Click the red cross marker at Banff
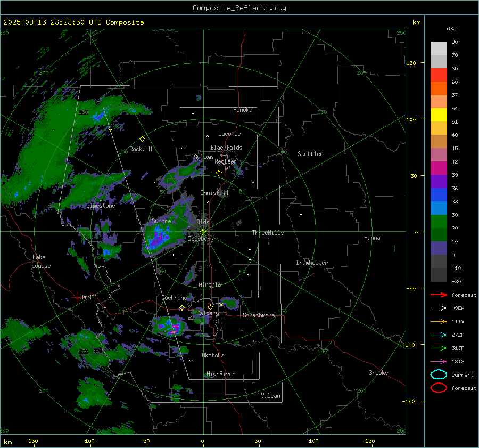The image size is (479, 448). (x=76, y=297)
